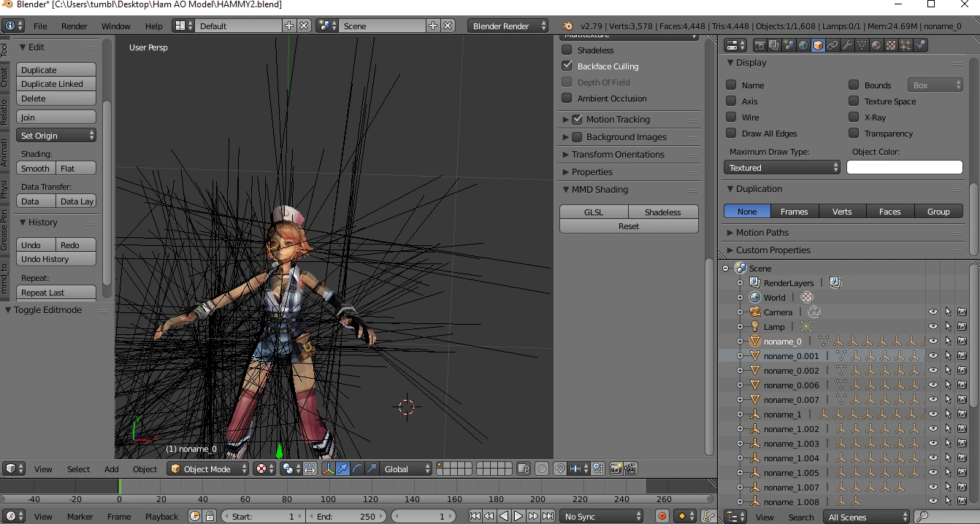Open the Particles properties tab (sparkles icon)

click(x=906, y=45)
